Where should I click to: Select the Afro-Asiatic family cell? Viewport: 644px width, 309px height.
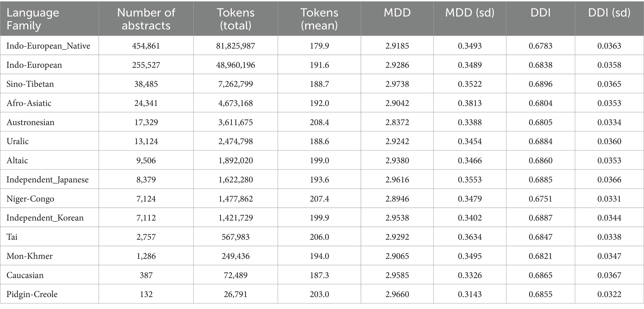tap(29, 103)
